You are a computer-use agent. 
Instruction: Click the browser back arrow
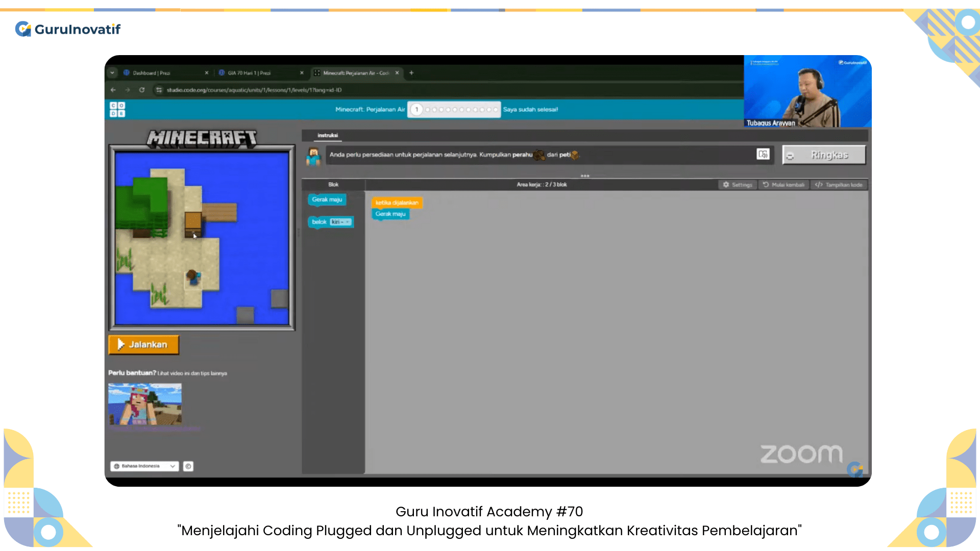[113, 90]
